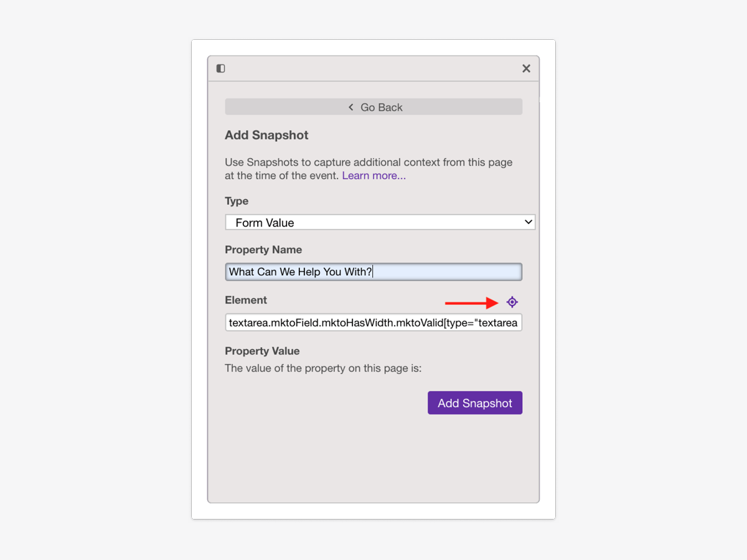The image size is (747, 560).
Task: Open the Learn more link
Action: [374, 175]
